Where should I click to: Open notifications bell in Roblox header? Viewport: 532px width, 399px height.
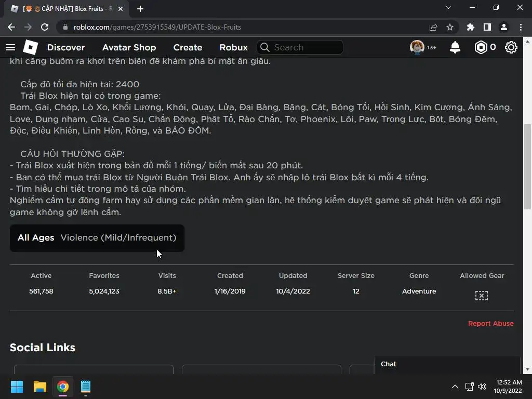coord(455,47)
